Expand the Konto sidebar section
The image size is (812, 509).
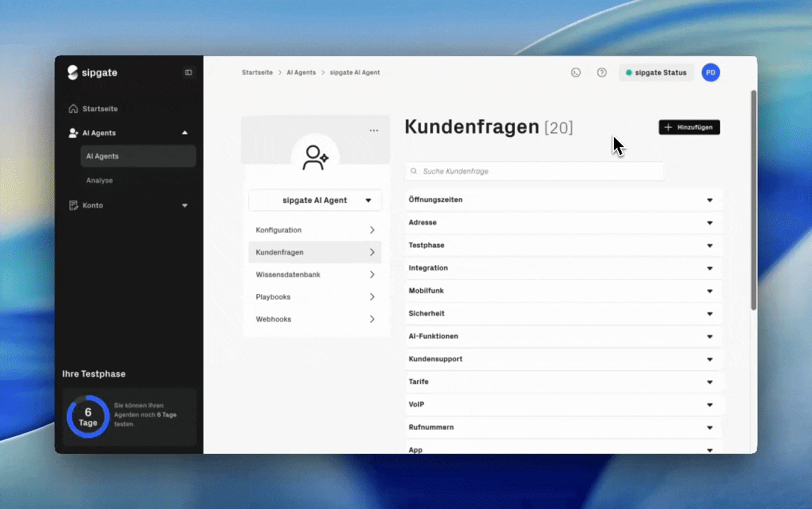click(185, 206)
